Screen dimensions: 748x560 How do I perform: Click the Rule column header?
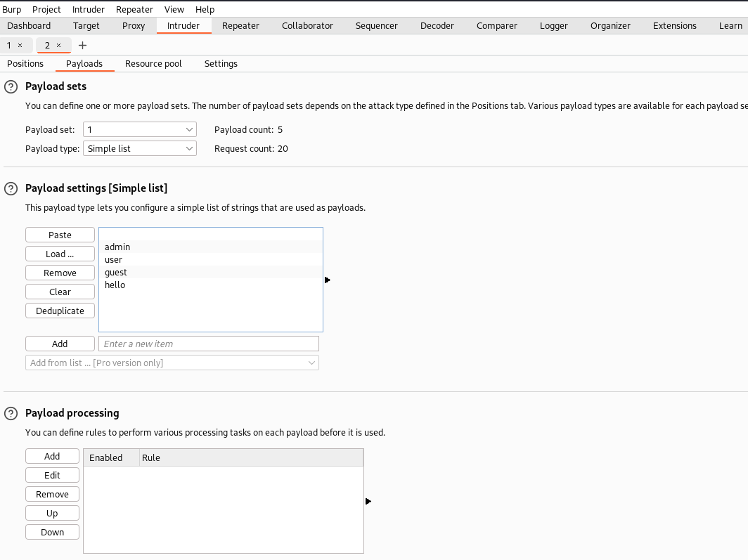click(x=252, y=457)
